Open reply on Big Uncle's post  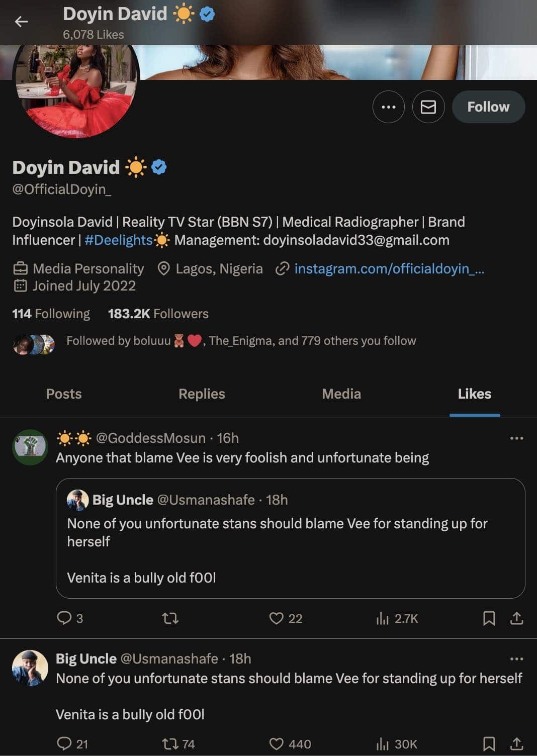(x=64, y=743)
